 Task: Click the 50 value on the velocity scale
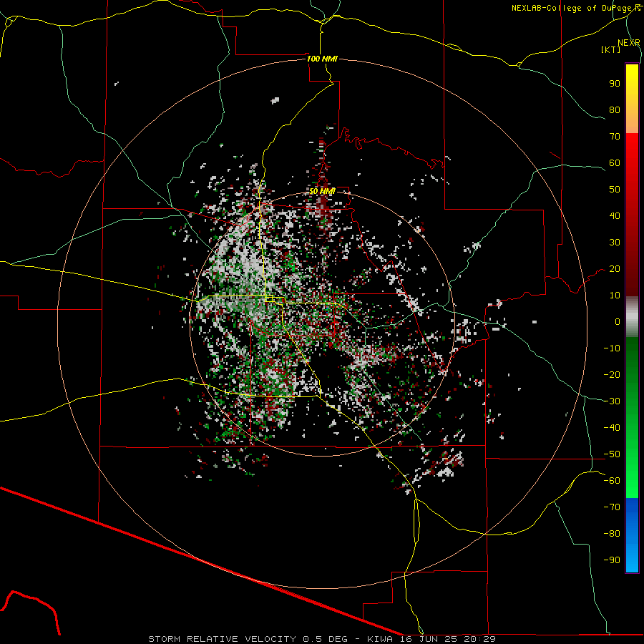tap(615, 190)
